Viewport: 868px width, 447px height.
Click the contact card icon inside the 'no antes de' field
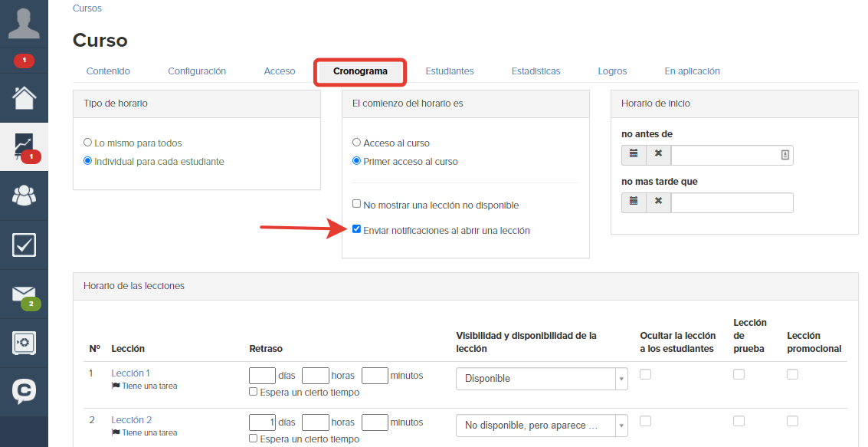coord(785,155)
